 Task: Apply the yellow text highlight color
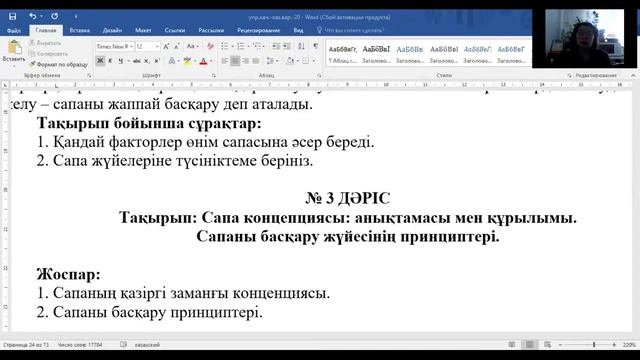[x=187, y=61]
